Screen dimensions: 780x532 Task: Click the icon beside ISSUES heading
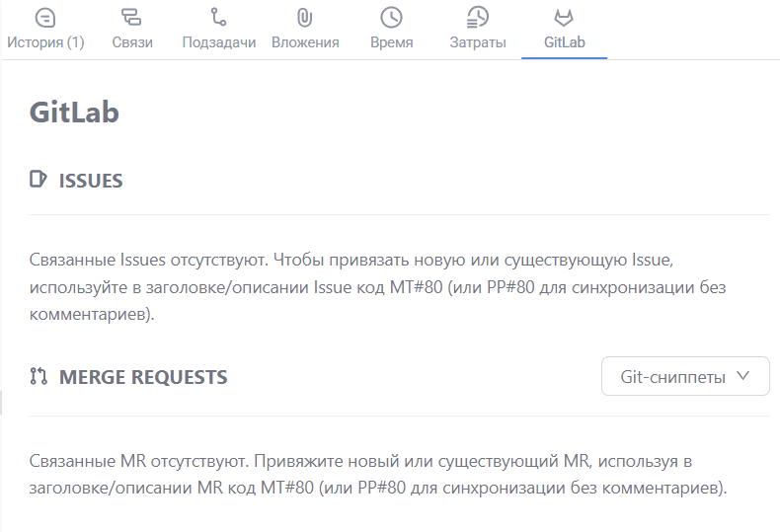click(x=39, y=179)
